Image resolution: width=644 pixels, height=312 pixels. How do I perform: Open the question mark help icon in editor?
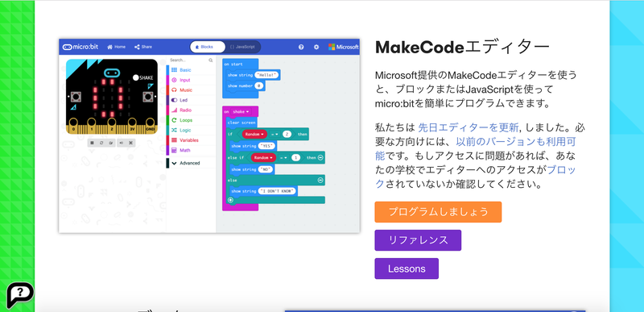301,47
